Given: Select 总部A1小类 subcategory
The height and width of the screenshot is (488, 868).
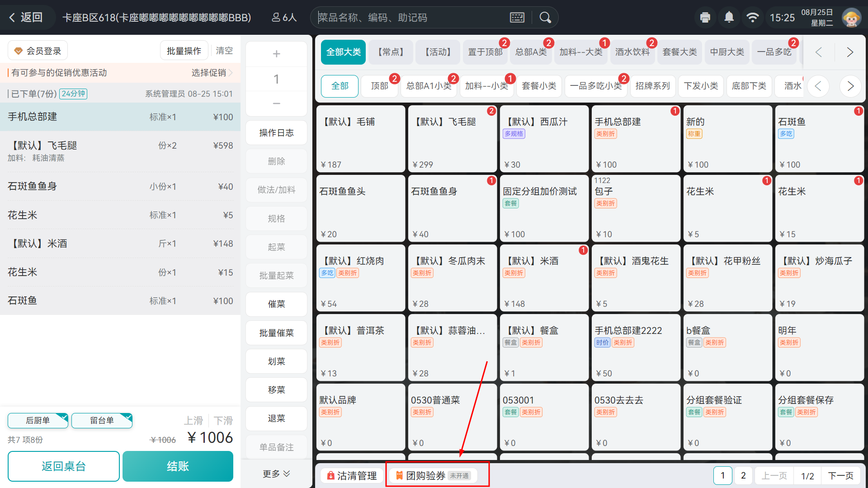Looking at the screenshot, I should (x=429, y=86).
